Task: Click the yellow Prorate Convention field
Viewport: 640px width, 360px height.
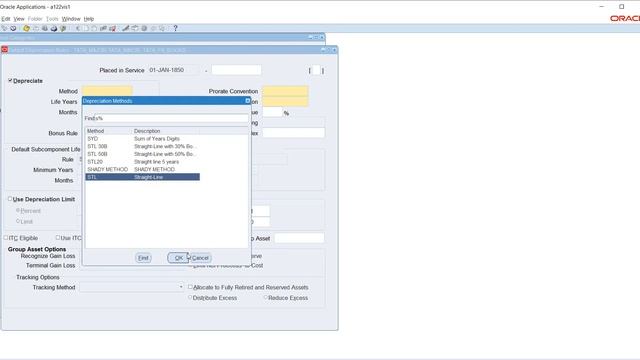Action: (x=285, y=91)
